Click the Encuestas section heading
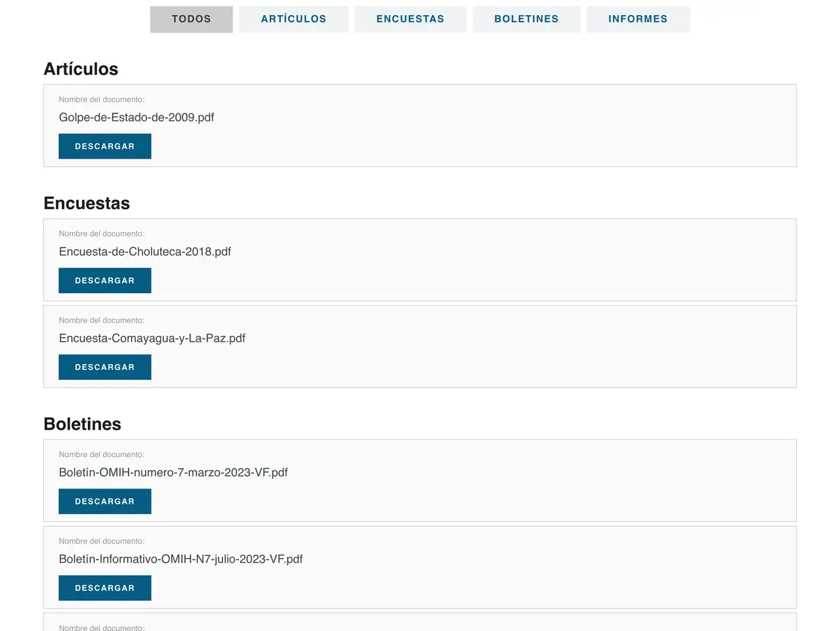The height and width of the screenshot is (631, 840). (87, 203)
